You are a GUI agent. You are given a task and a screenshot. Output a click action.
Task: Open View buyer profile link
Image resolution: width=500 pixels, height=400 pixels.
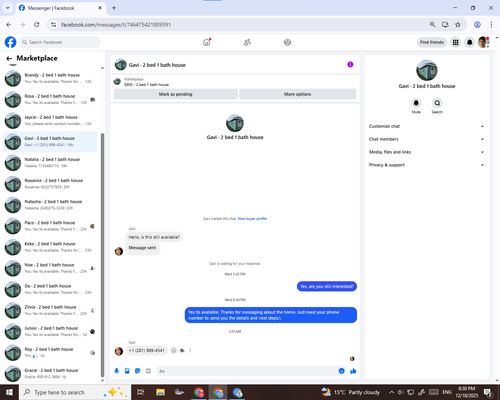(252, 219)
